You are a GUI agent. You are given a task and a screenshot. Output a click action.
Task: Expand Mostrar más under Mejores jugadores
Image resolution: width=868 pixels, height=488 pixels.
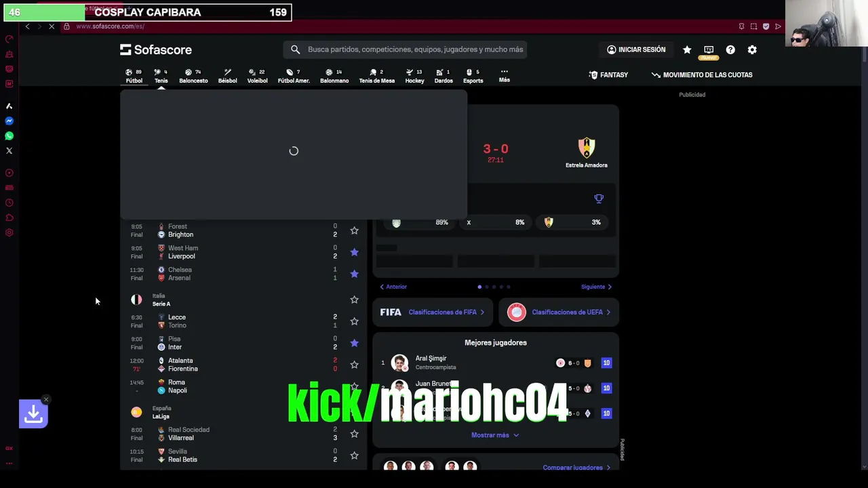[x=495, y=435]
